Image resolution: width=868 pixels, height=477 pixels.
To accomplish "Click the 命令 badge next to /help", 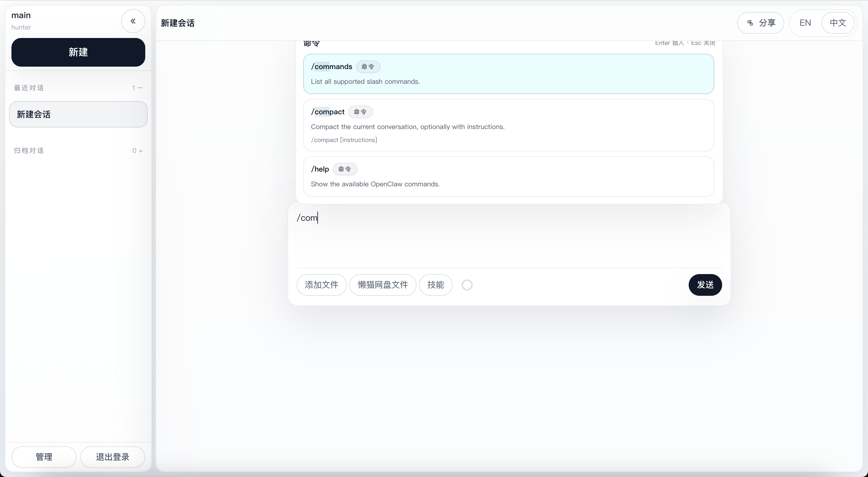I will (345, 169).
